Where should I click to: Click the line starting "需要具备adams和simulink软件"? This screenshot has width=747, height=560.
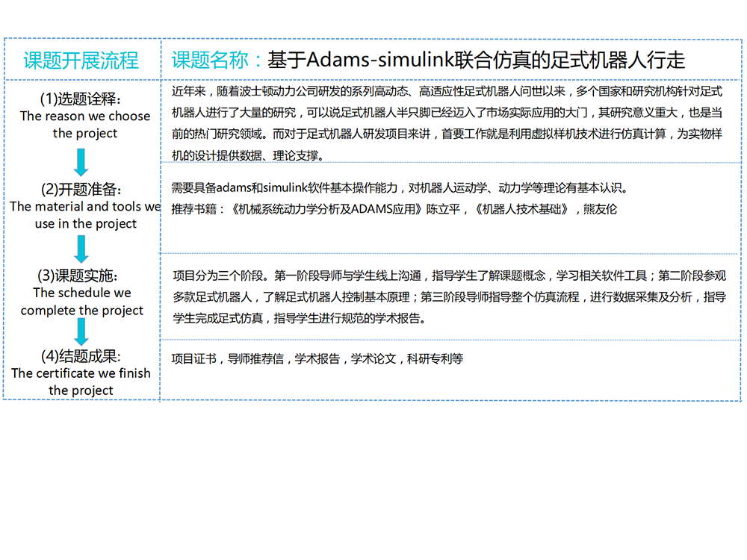pyautogui.click(x=400, y=187)
